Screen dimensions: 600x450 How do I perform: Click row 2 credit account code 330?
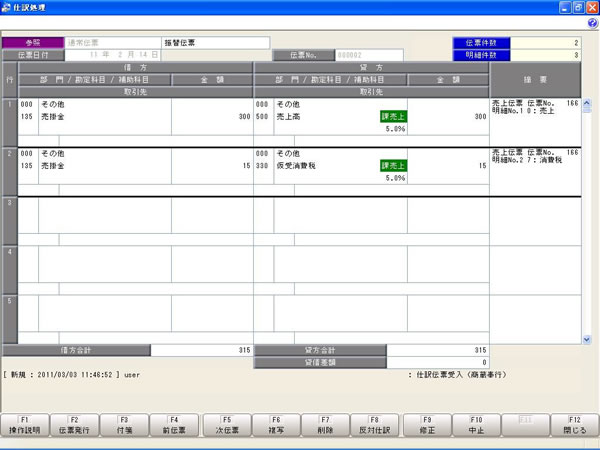coord(262,166)
